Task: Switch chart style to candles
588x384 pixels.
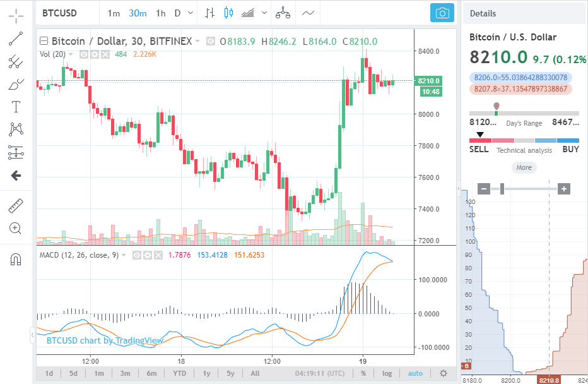Action: pyautogui.click(x=228, y=13)
